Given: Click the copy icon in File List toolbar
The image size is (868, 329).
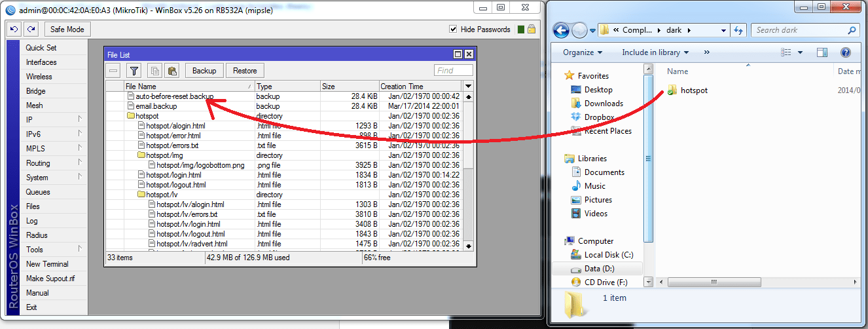Looking at the screenshot, I should pyautogui.click(x=154, y=71).
